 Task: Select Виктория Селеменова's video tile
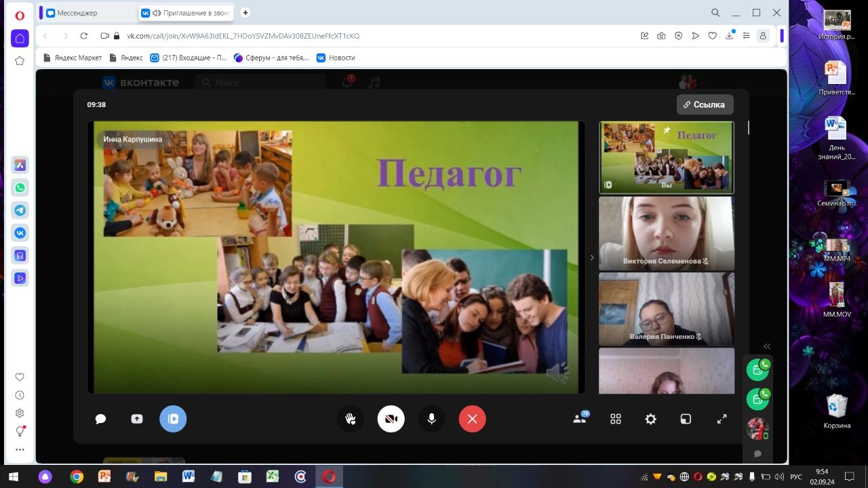pos(667,233)
